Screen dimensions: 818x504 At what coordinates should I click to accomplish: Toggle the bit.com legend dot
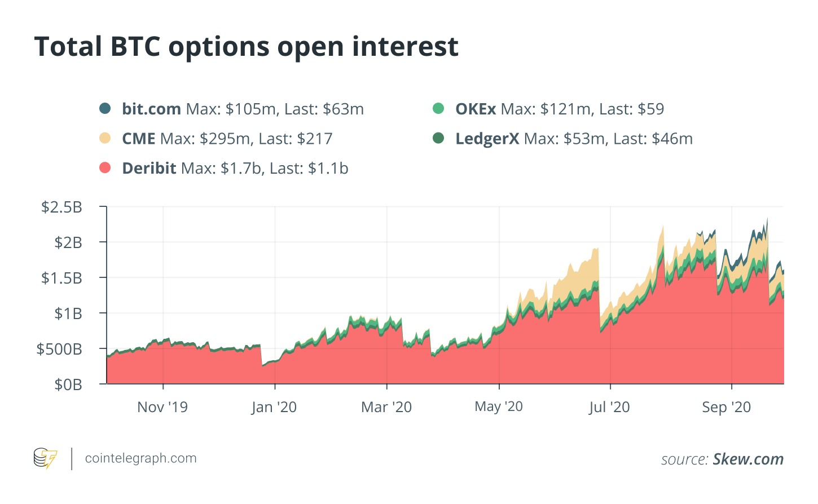tap(105, 108)
